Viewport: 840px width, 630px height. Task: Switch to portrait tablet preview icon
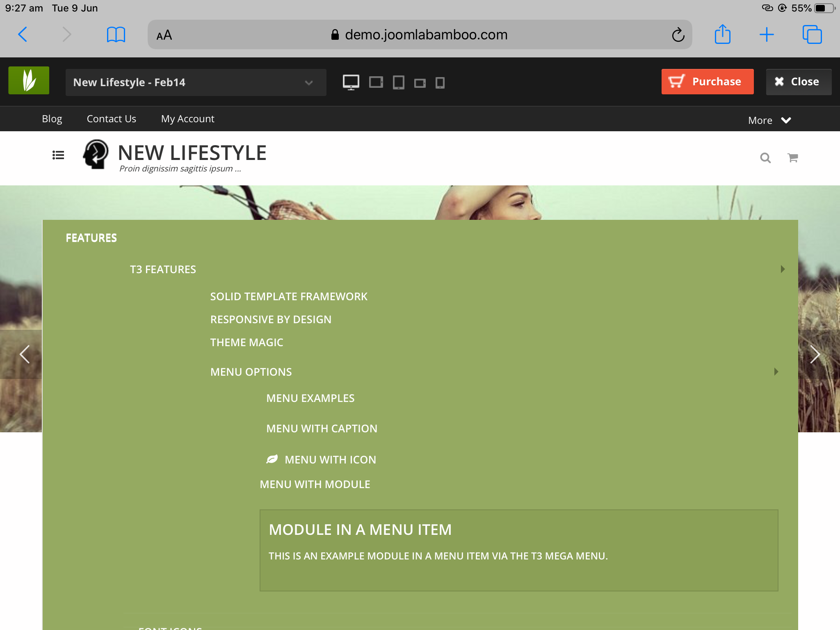click(x=398, y=82)
